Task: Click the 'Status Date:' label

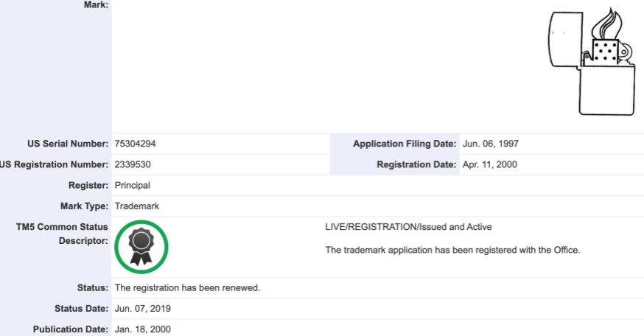Action: 81,309
